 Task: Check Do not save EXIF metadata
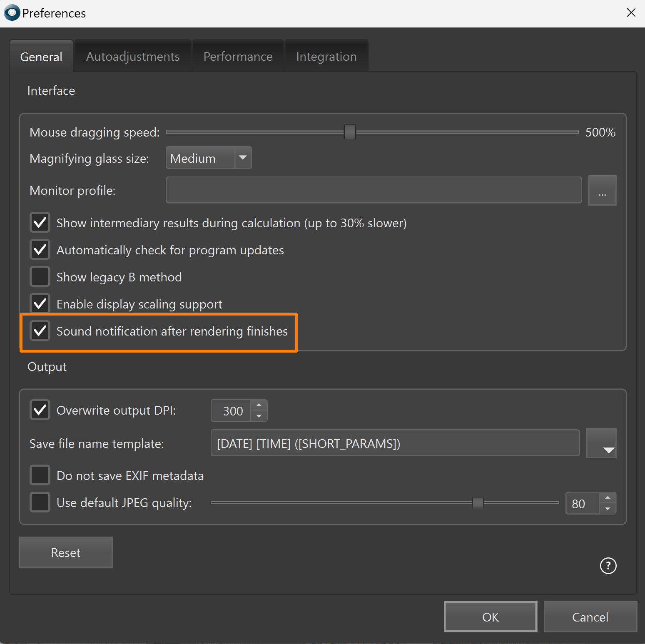click(x=40, y=475)
